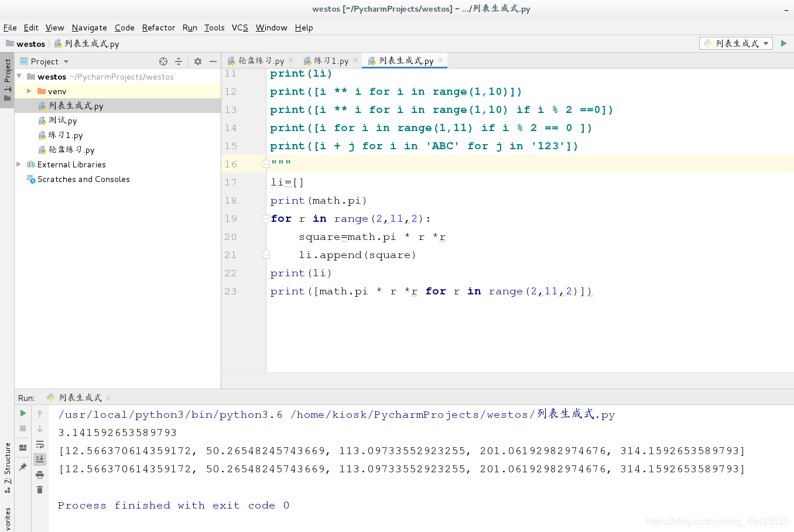Click the down arrow in Run console
This screenshot has width=794, height=532.
[x=40, y=429]
